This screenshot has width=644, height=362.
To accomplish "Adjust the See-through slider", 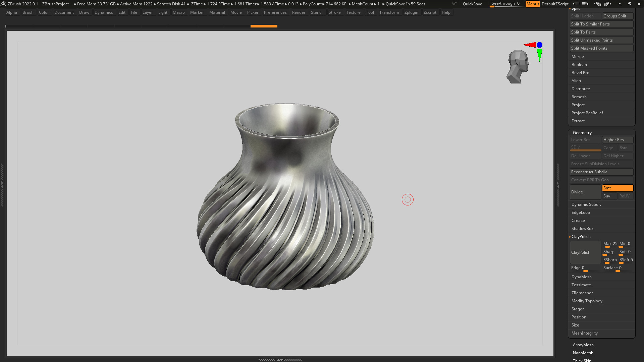I will 505,4.
